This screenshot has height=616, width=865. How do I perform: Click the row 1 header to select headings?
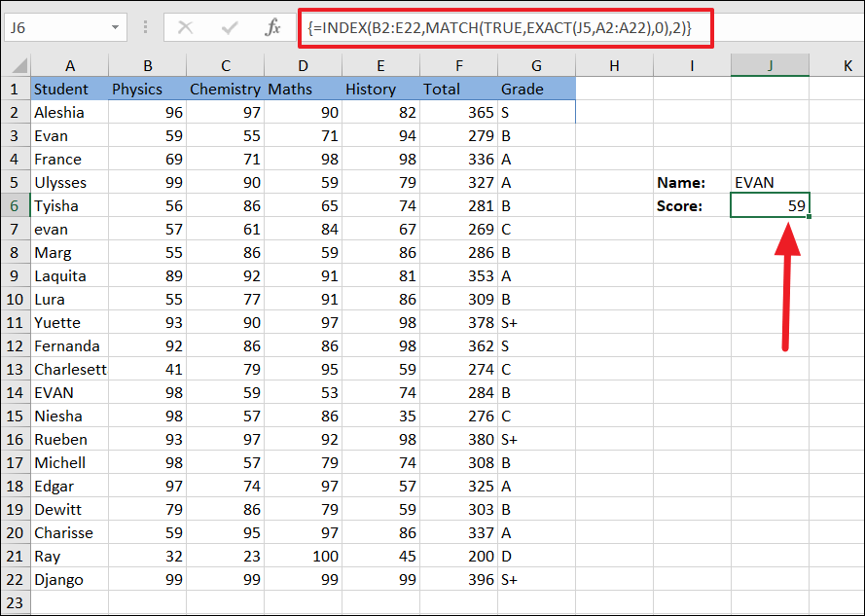pyautogui.click(x=15, y=89)
